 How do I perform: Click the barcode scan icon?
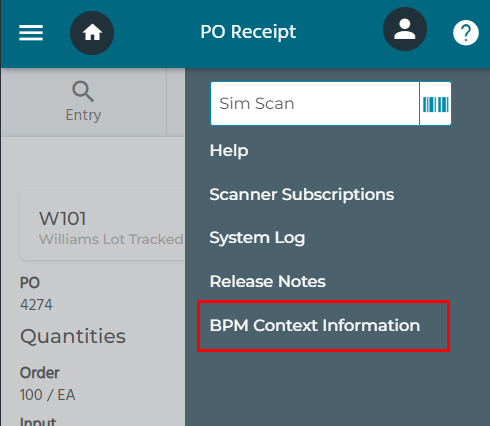pyautogui.click(x=435, y=104)
